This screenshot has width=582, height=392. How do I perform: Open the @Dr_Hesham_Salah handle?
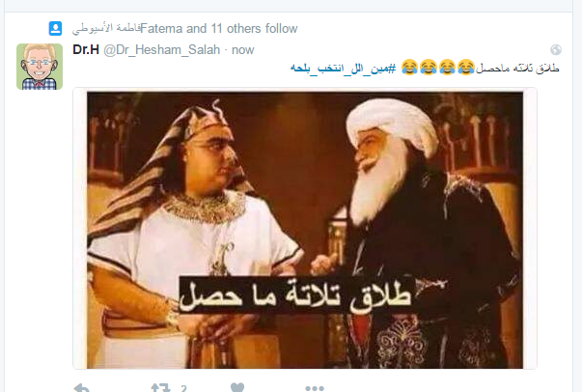[x=161, y=50]
